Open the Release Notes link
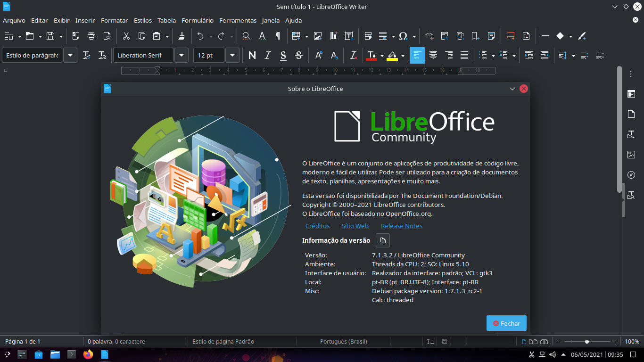 coord(402,226)
